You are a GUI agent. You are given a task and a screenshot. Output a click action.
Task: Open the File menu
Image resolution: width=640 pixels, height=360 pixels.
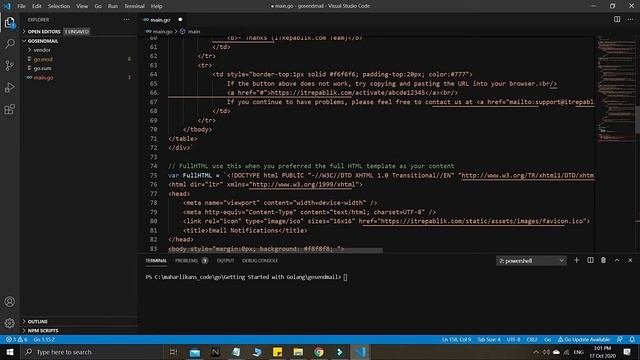[x=21, y=6]
